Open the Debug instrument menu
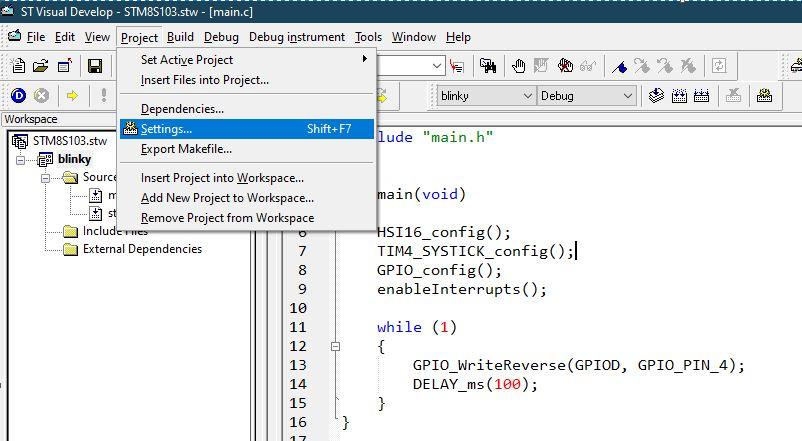 (x=297, y=37)
